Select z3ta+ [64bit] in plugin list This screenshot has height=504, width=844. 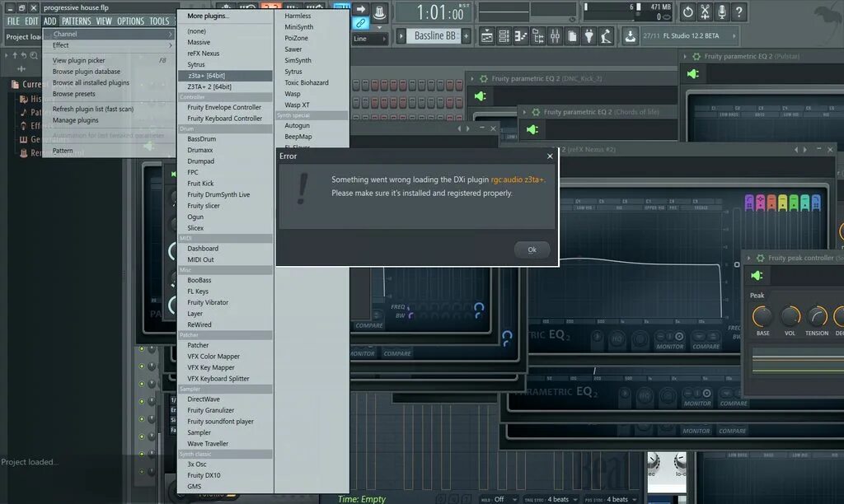point(225,76)
